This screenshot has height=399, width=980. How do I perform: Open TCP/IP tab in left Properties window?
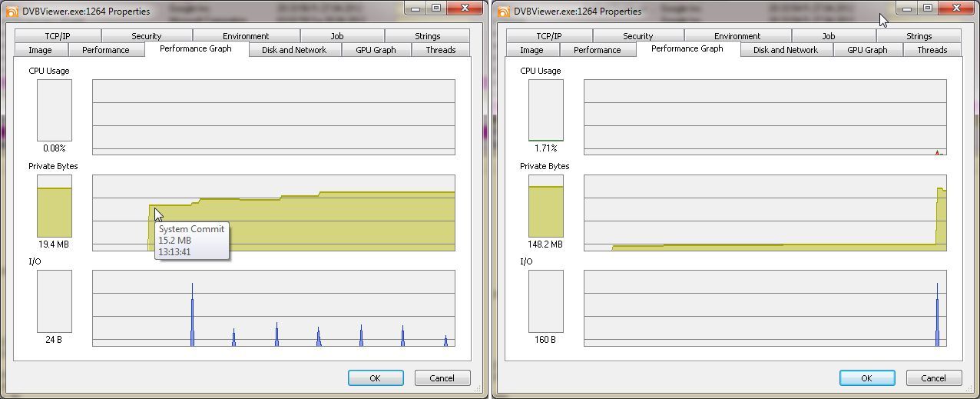pos(58,36)
